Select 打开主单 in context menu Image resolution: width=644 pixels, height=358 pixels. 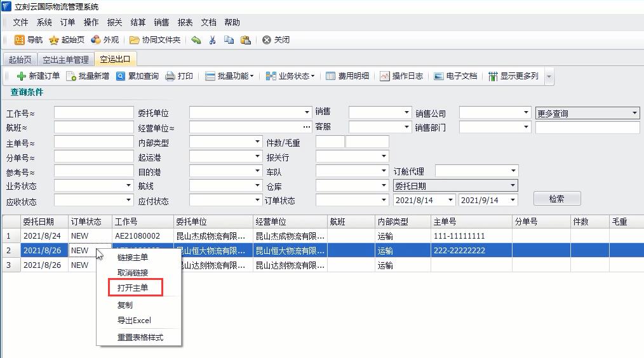(133, 288)
